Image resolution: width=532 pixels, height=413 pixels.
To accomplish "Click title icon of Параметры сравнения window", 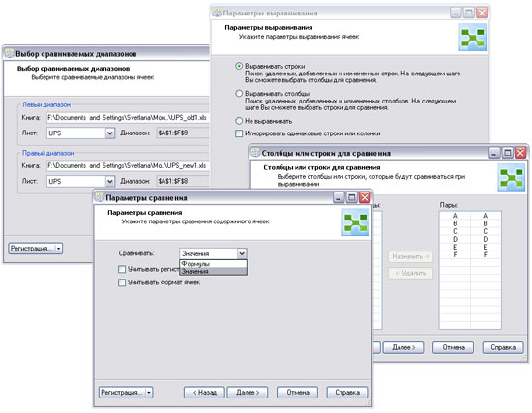I will click(x=100, y=198).
